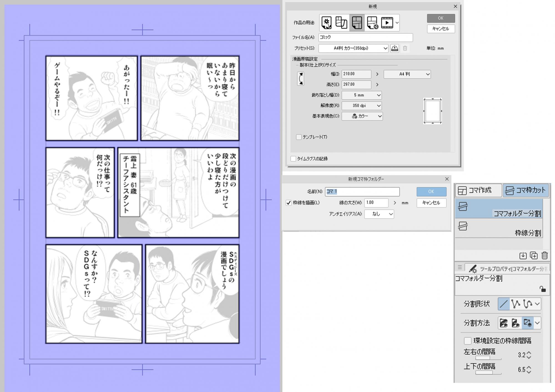555x392 pixels.
Task: Uncheck 枠線を描画 checkbox
Action: [x=289, y=203]
